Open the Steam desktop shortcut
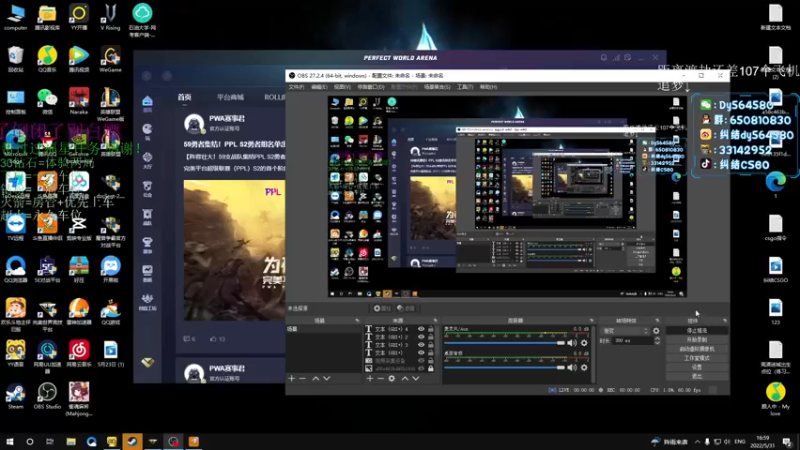Screen dimensions: 800x450 [x=15, y=396]
